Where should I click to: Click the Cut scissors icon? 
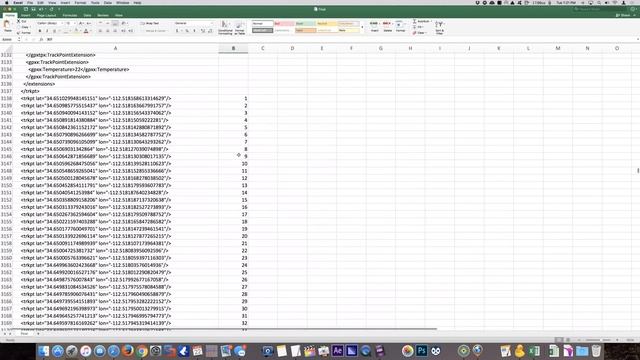coord(18,21)
